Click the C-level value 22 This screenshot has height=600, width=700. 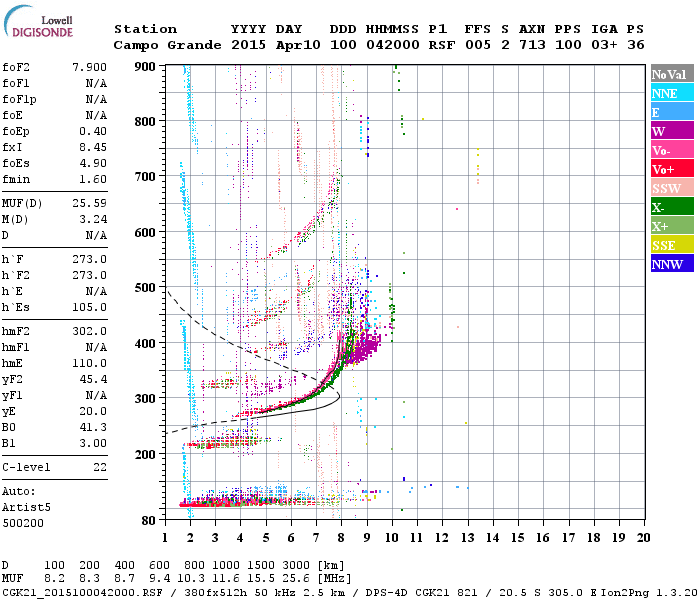tap(100, 467)
